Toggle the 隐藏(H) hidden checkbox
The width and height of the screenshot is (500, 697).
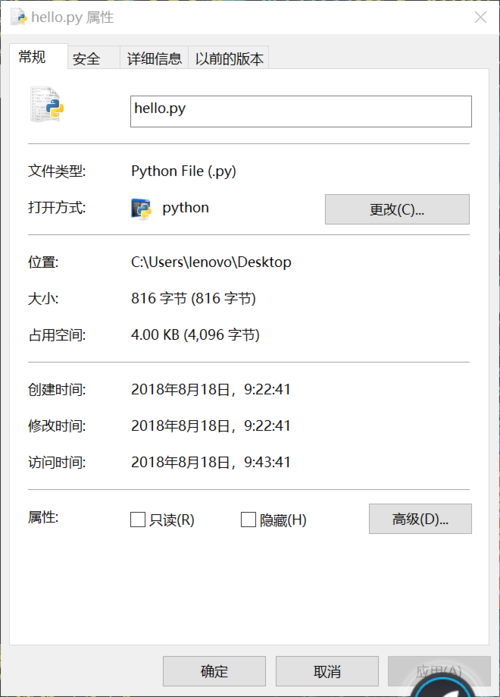tap(248, 519)
